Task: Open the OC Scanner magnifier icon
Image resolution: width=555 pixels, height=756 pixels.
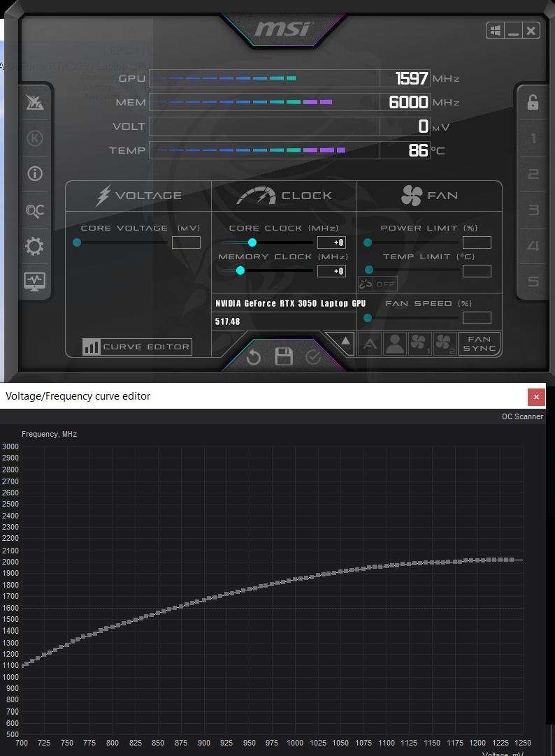Action: pos(34,210)
